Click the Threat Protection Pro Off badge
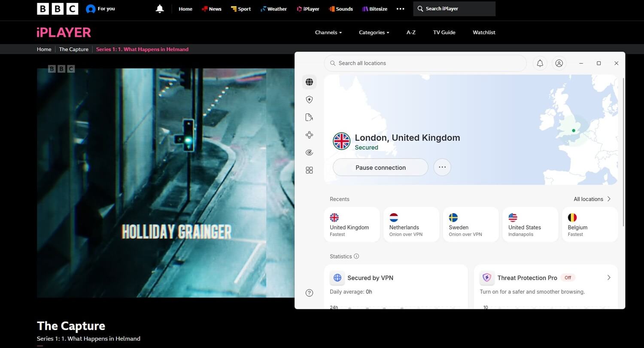This screenshot has width=644, height=348. click(568, 278)
